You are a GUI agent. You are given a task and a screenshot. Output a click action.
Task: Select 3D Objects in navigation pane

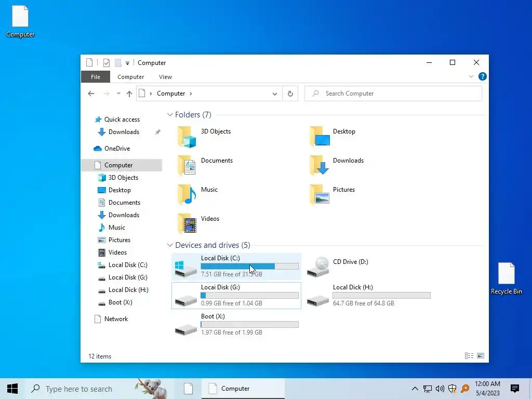click(x=123, y=178)
